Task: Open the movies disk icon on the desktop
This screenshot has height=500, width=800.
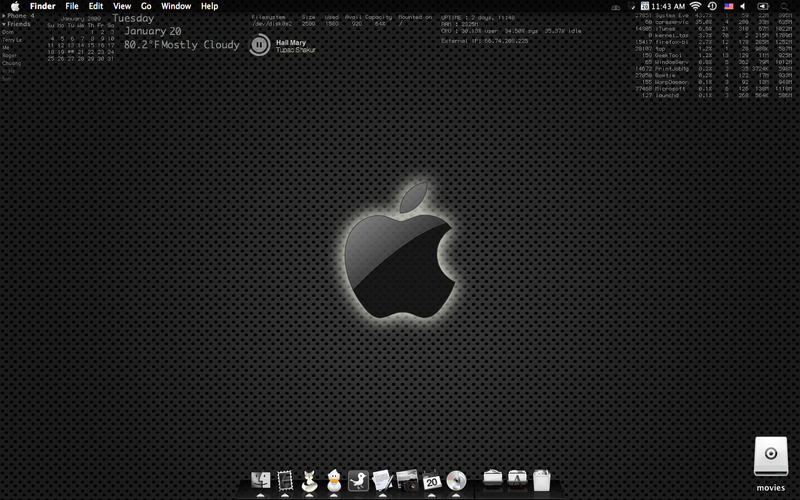Action: 771,456
